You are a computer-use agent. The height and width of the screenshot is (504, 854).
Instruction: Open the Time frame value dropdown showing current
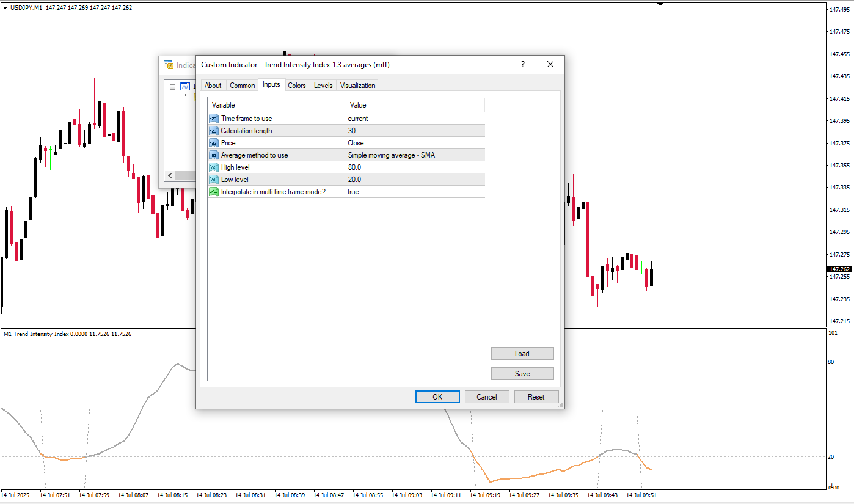tap(415, 119)
